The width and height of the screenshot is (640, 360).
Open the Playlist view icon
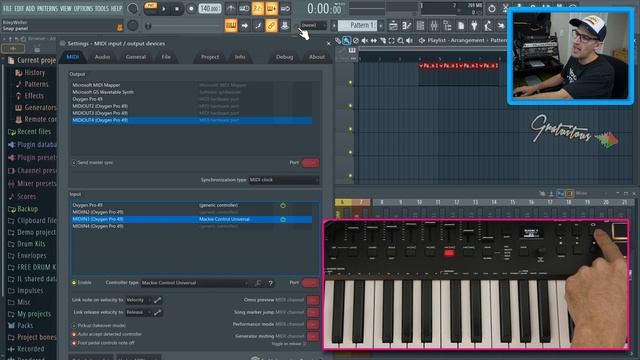[x=393, y=25]
